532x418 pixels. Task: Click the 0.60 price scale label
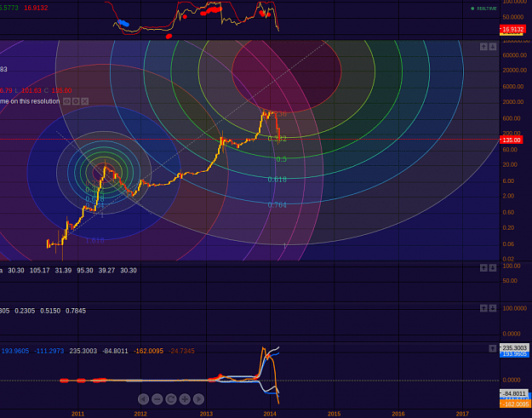tap(508, 212)
